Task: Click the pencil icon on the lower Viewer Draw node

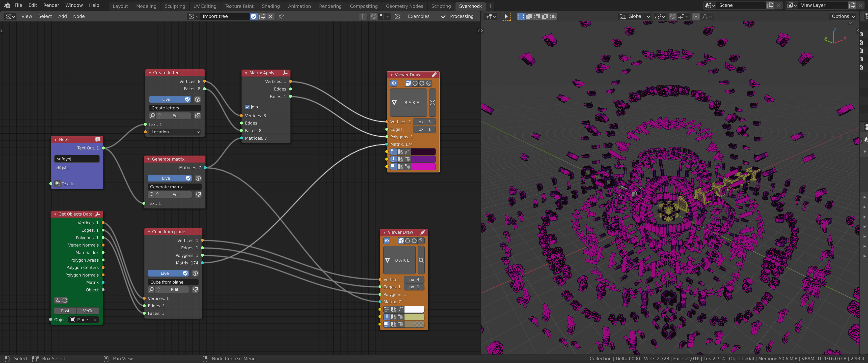Action: tap(423, 232)
